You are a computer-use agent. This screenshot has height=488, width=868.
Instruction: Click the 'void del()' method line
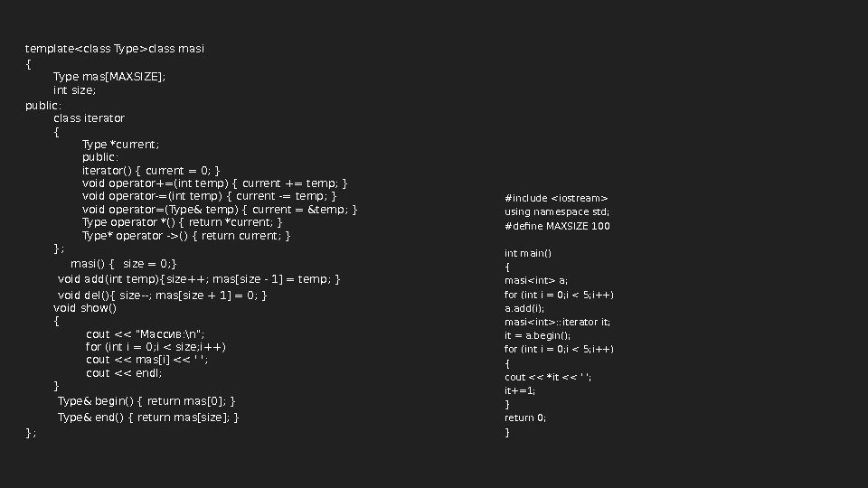tap(163, 296)
